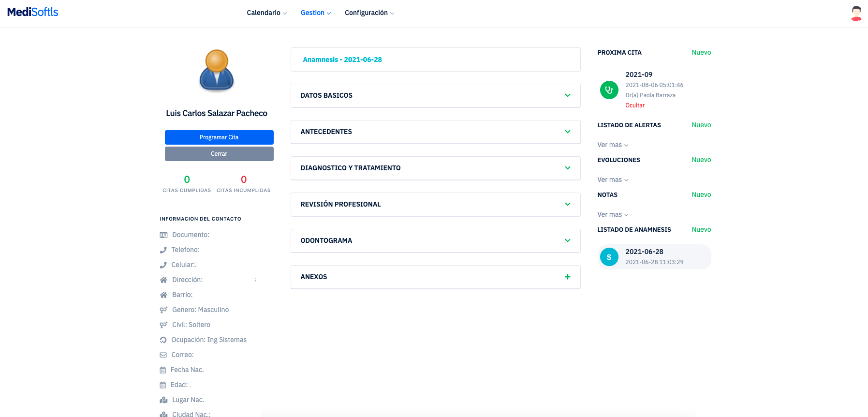Show more alerts under LISTADO DE ALERTAS
Viewport: 868px width, 417px height.
point(612,145)
